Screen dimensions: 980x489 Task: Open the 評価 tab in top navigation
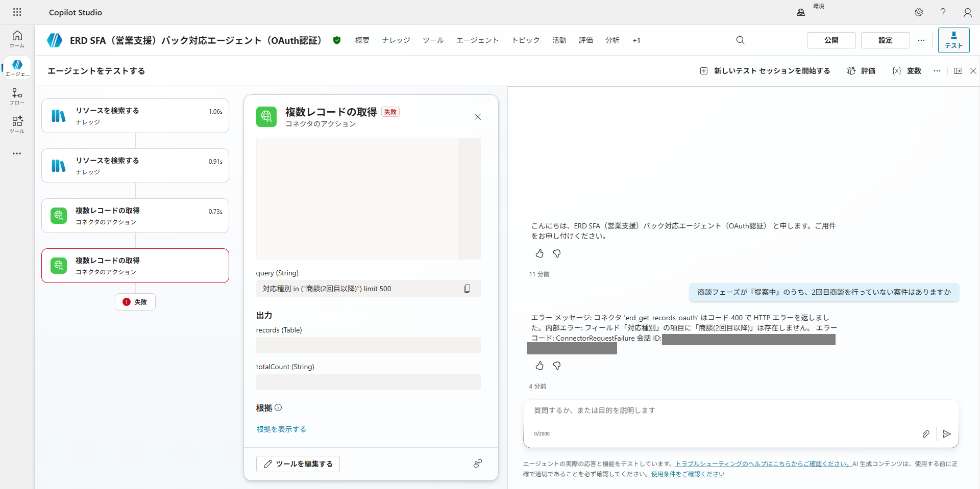(x=586, y=40)
